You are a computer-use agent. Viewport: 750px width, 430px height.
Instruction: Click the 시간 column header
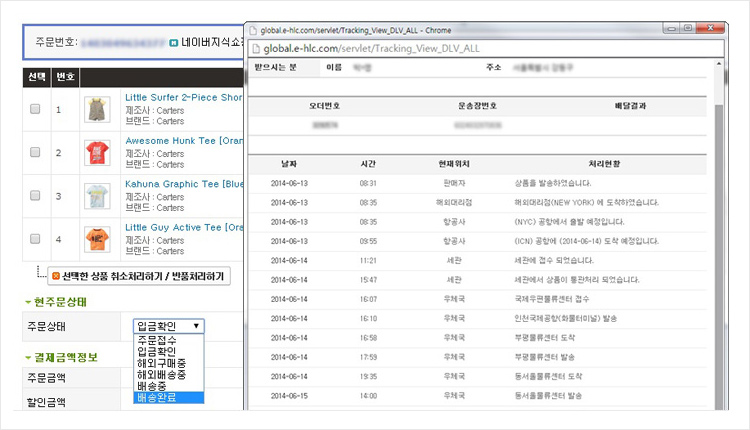click(x=368, y=164)
